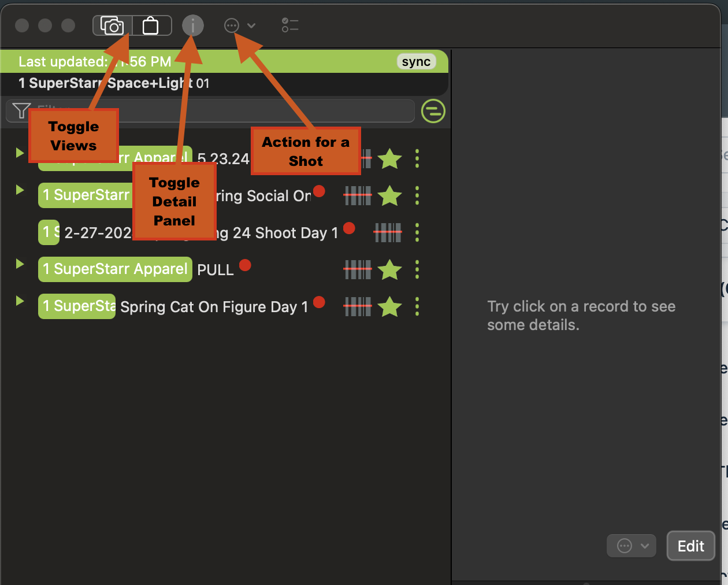Click the sync button
This screenshot has height=585, width=728.
pos(416,62)
